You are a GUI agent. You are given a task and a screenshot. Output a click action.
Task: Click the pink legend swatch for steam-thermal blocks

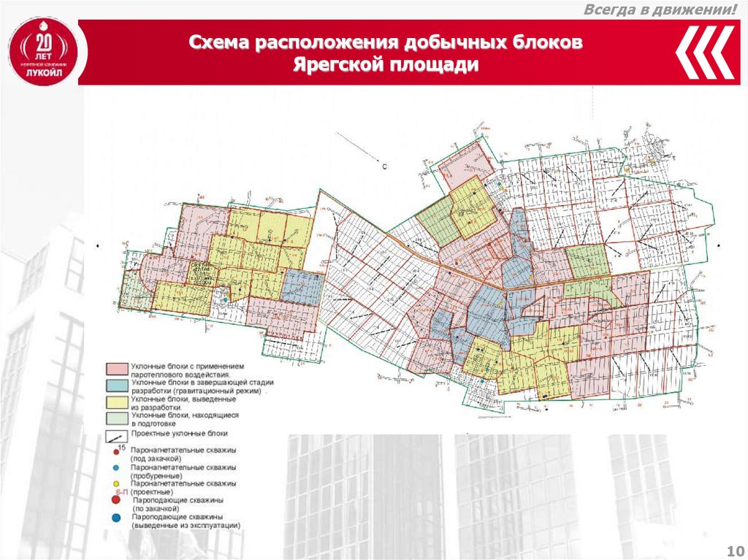point(117,369)
